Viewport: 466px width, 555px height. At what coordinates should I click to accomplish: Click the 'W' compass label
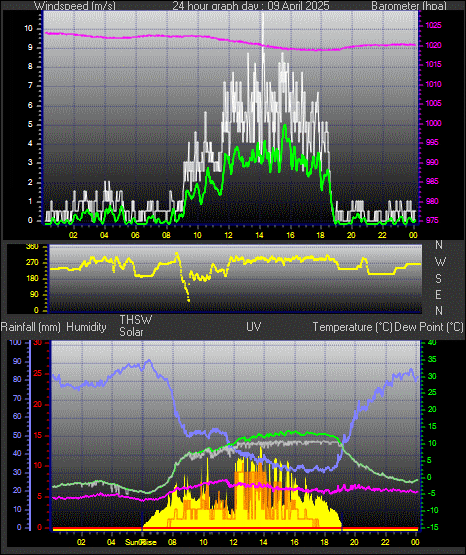coord(440,262)
